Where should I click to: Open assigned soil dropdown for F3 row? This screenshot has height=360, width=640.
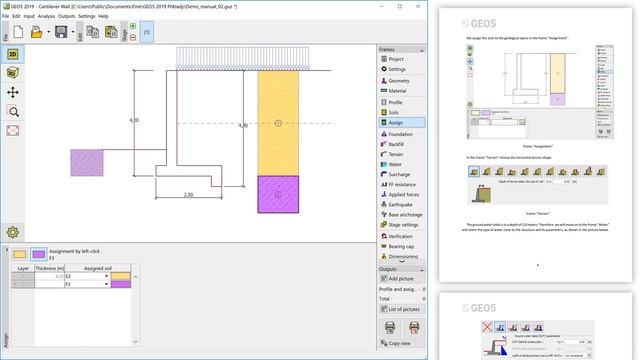(107, 284)
